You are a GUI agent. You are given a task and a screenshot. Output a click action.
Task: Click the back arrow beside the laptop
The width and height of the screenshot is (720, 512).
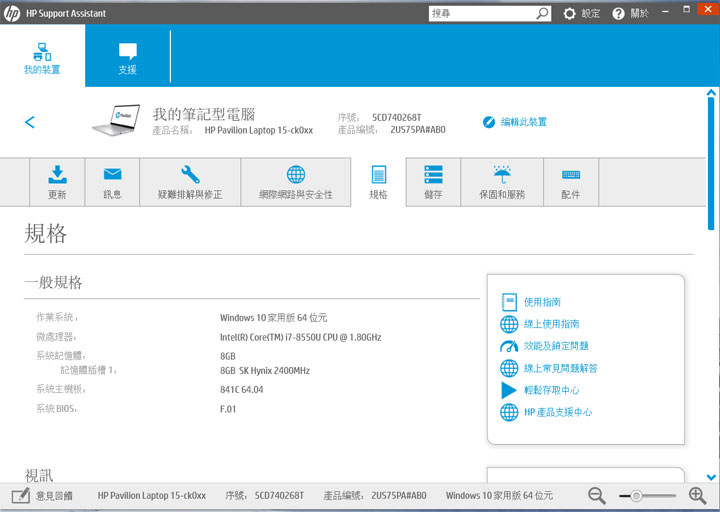tap(30, 122)
